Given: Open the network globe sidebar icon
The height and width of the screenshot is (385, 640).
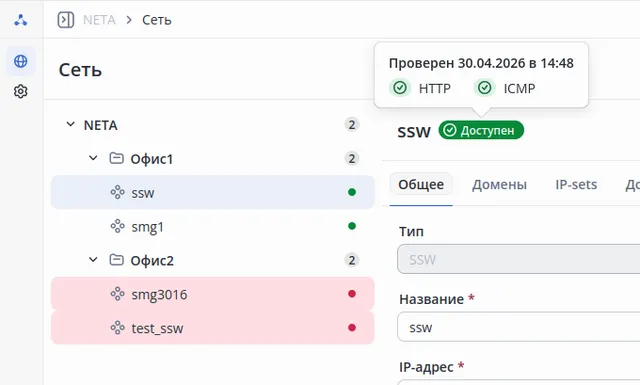Looking at the screenshot, I should 20,61.
